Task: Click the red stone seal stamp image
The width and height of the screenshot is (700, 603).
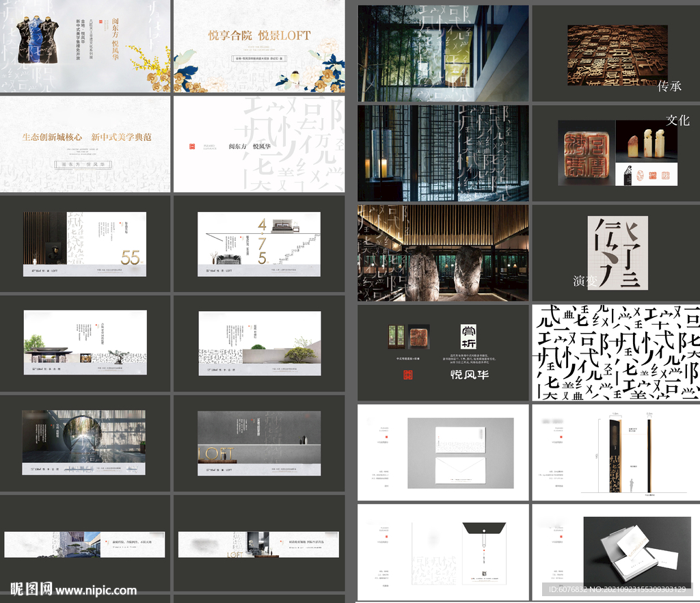Action: 587,153
